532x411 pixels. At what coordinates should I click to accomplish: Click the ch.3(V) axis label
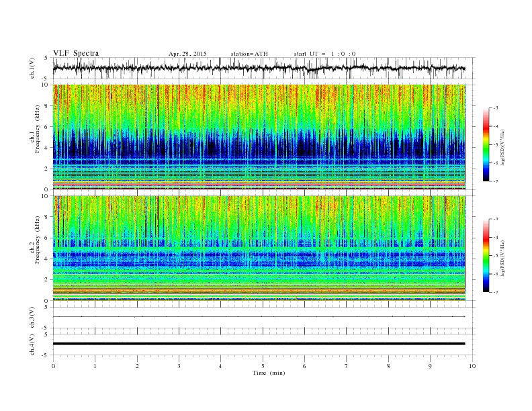pos(32,318)
